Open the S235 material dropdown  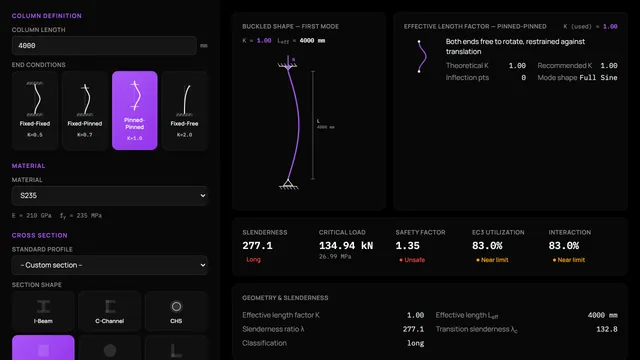(x=110, y=196)
